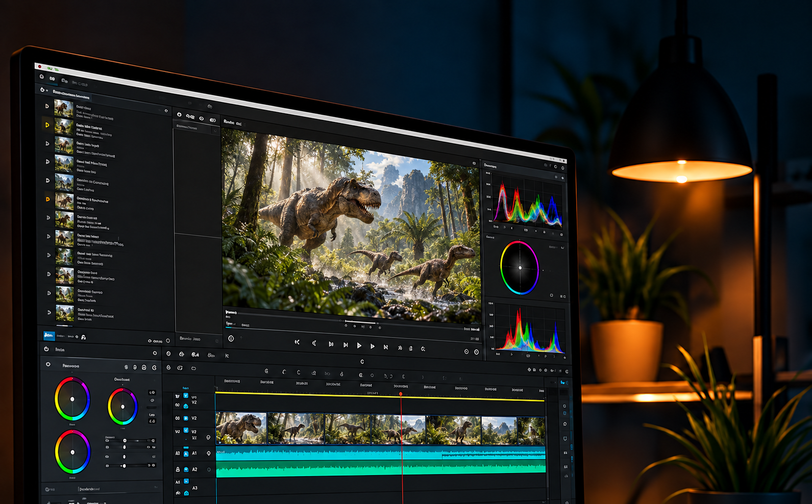Toggle the lock icon on the A2 audio track
The height and width of the screenshot is (504, 812).
click(x=178, y=469)
